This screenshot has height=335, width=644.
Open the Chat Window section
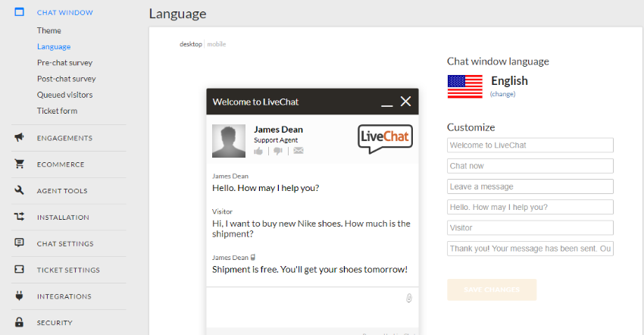(65, 13)
